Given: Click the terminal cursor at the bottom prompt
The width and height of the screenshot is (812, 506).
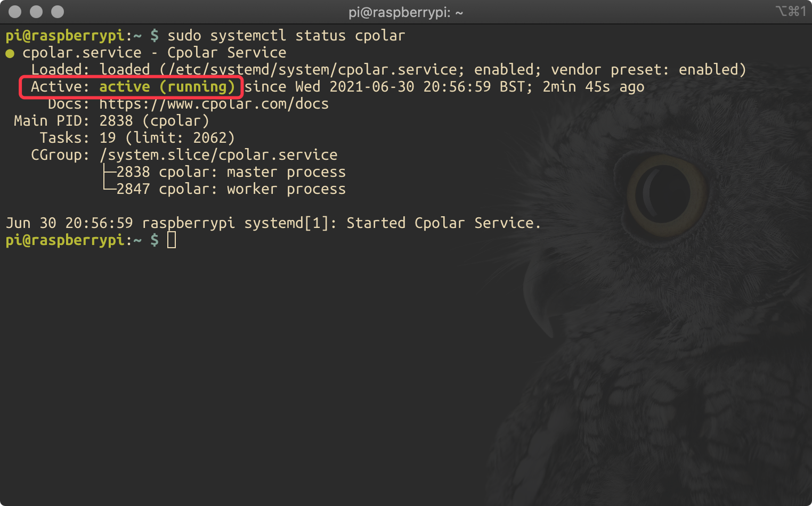Looking at the screenshot, I should tap(172, 240).
